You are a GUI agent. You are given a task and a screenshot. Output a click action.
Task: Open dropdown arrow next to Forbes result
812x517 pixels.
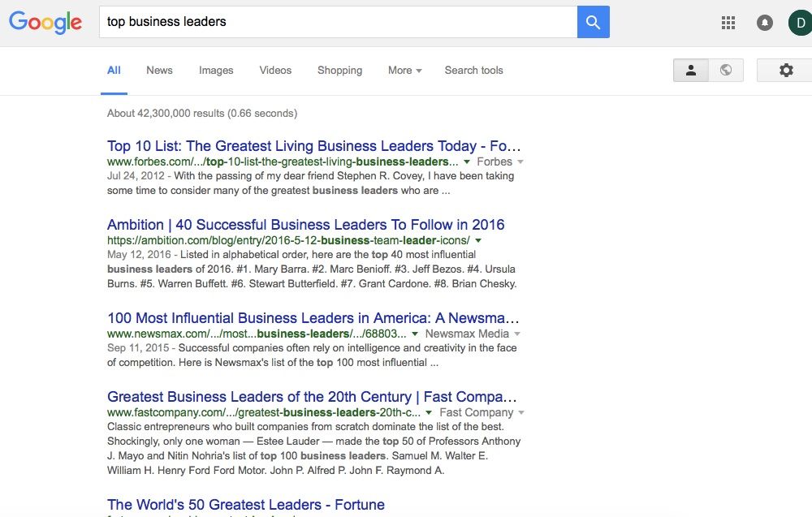pos(467,162)
